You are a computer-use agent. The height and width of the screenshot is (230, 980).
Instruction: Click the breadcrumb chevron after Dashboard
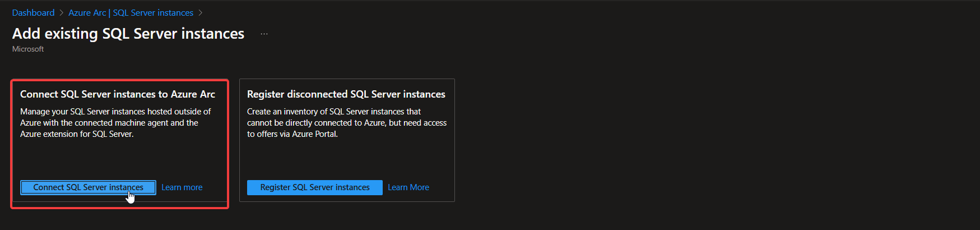[x=62, y=13]
